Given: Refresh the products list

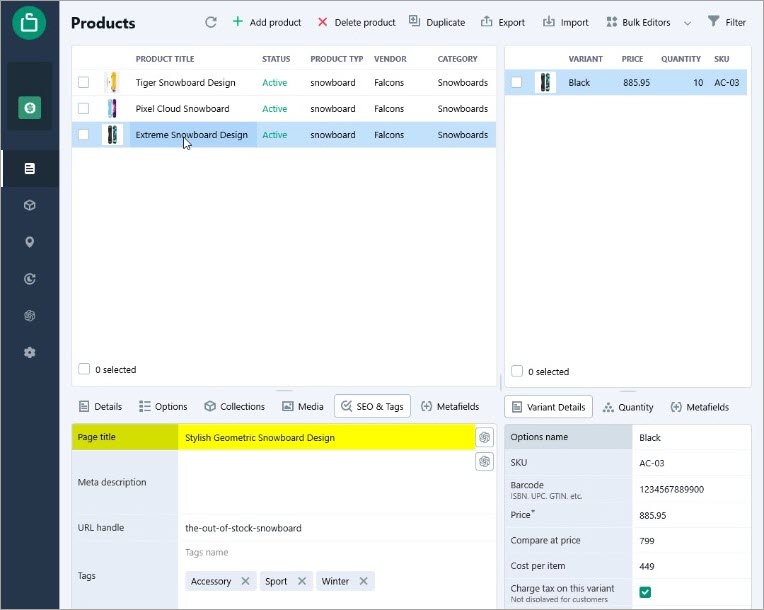Looking at the screenshot, I should pos(210,22).
